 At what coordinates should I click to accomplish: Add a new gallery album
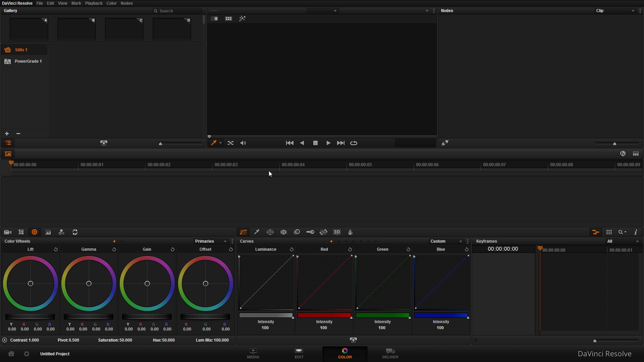(7, 133)
